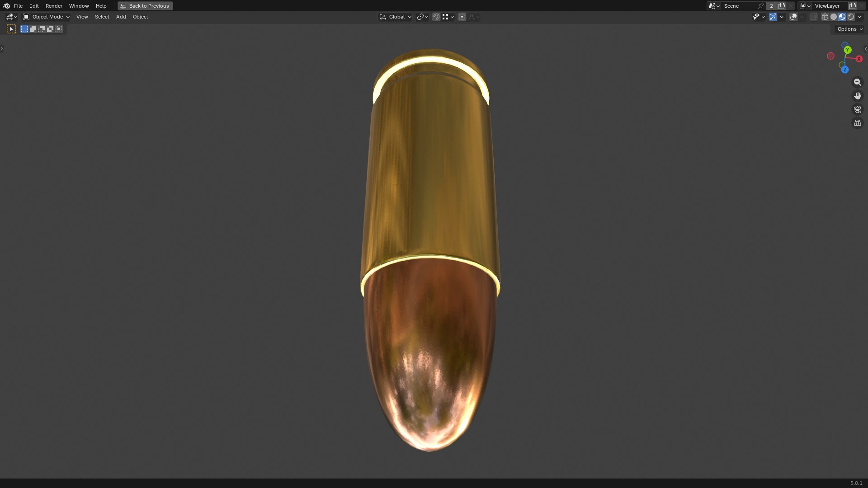Open the snapping options dropdown
Screen dimensions: 868x488
click(448, 17)
